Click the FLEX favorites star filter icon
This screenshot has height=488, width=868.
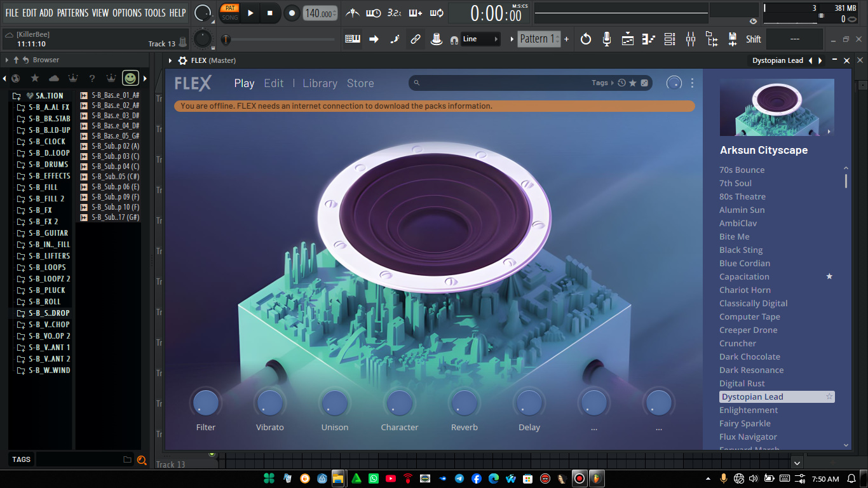point(633,83)
